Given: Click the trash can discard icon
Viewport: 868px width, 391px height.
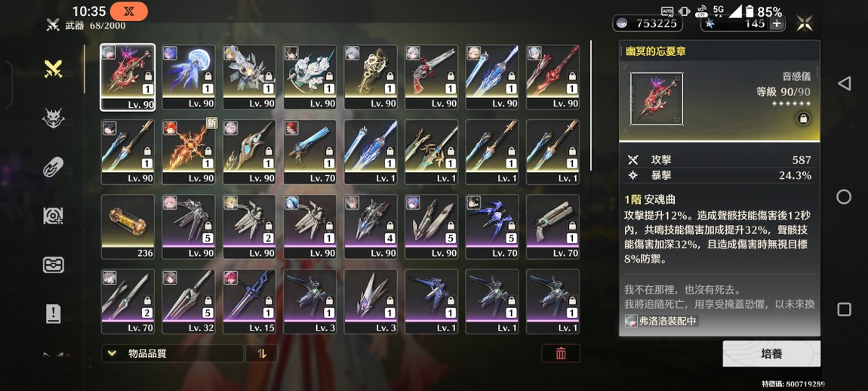Looking at the screenshot, I should click(561, 353).
